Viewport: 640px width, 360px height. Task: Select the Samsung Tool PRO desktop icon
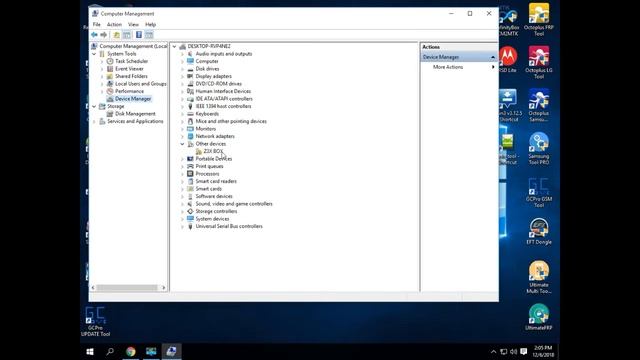(x=539, y=149)
